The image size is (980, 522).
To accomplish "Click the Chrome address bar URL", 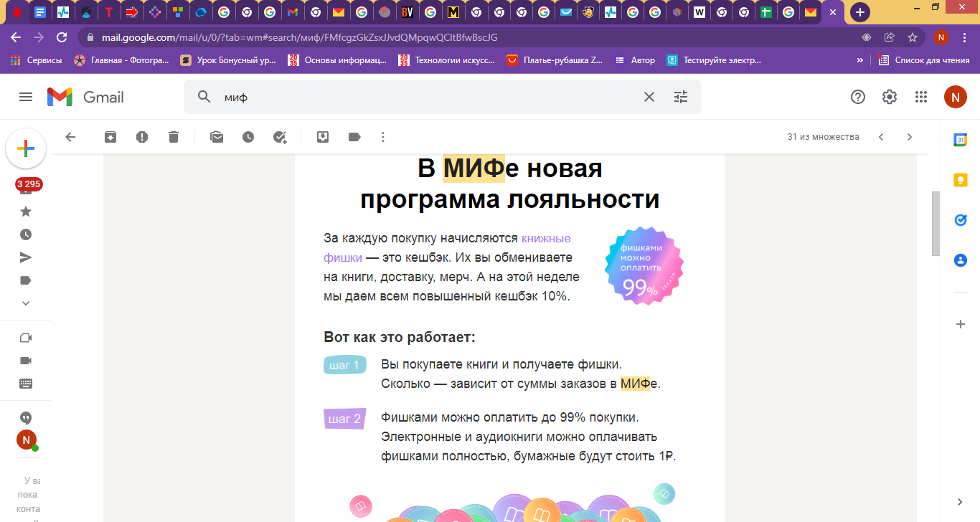I will (300, 37).
